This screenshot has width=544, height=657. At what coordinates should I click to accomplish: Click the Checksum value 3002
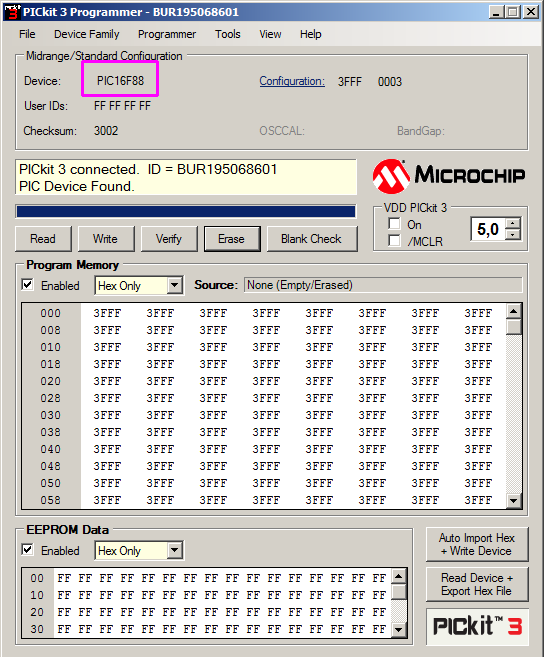(x=106, y=131)
